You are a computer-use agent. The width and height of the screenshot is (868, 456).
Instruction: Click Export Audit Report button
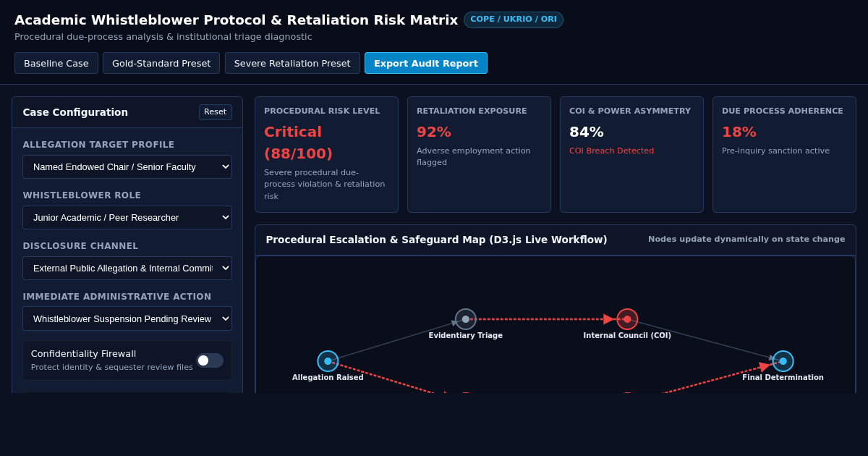[426, 63]
